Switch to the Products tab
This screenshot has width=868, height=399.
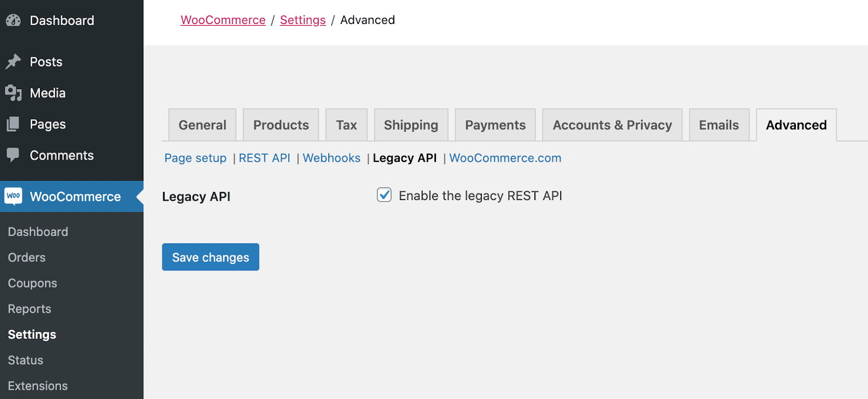pyautogui.click(x=281, y=125)
